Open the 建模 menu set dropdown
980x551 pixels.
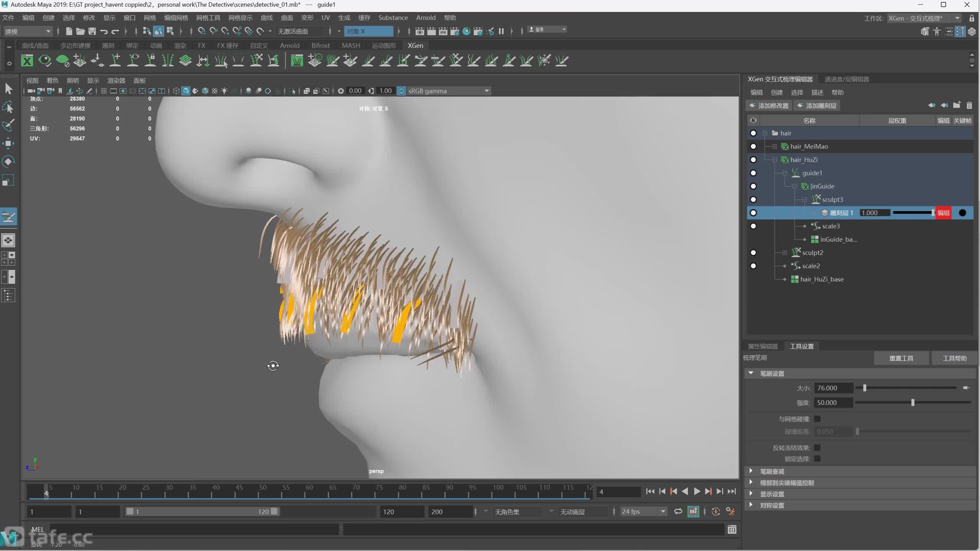click(28, 31)
